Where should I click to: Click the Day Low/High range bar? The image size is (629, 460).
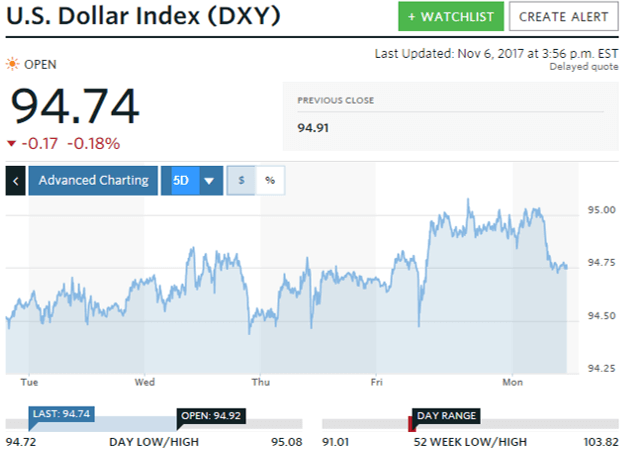click(154, 425)
